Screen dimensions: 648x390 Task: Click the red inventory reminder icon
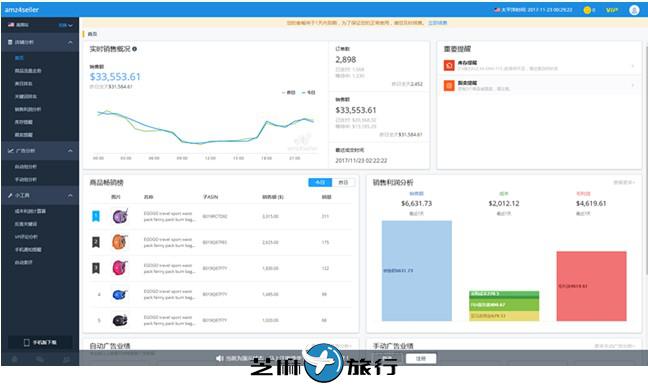pyautogui.click(x=449, y=65)
